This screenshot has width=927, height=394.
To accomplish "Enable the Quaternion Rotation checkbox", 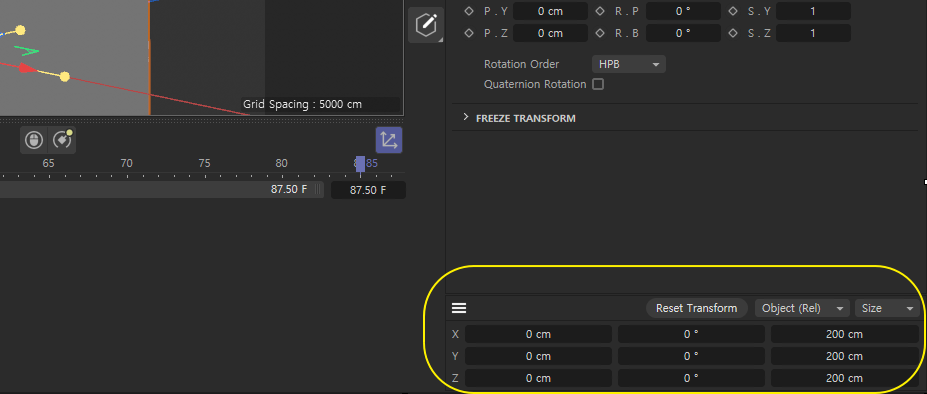I will click(x=598, y=84).
